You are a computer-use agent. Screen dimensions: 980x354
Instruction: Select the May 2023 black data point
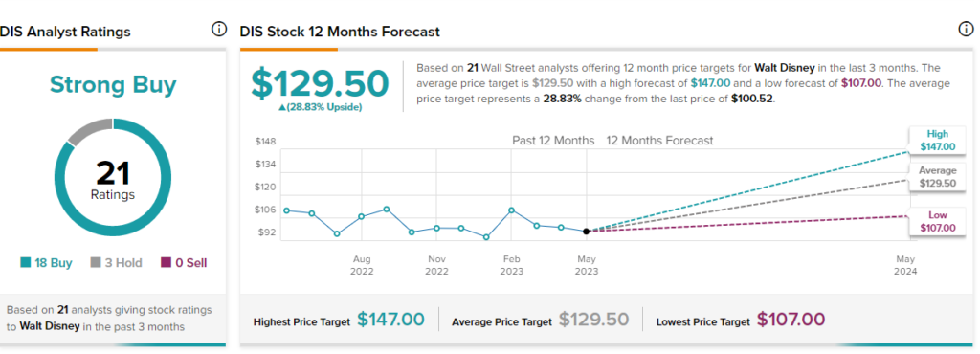click(586, 231)
